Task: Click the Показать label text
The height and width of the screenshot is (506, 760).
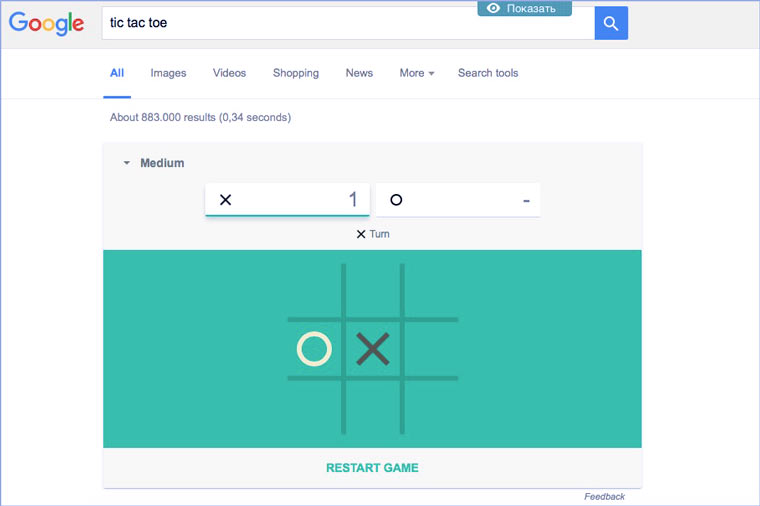Action: point(531,9)
